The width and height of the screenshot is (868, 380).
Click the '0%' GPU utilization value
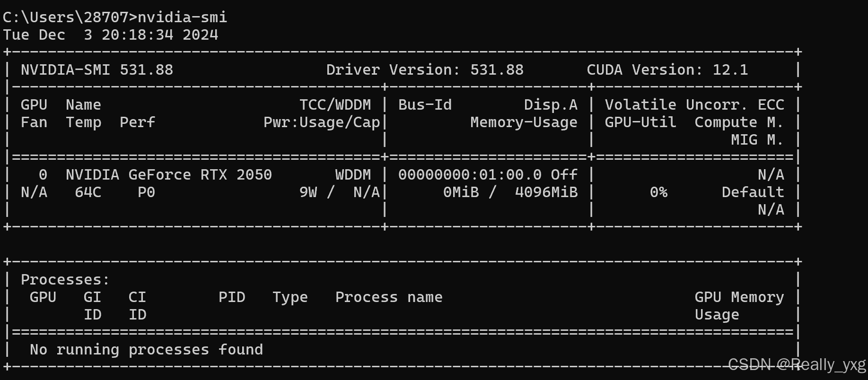658,192
